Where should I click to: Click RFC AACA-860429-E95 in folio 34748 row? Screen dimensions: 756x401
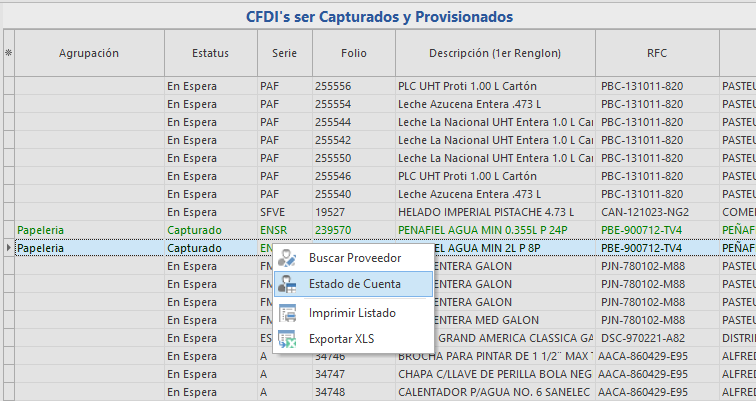[657, 392]
